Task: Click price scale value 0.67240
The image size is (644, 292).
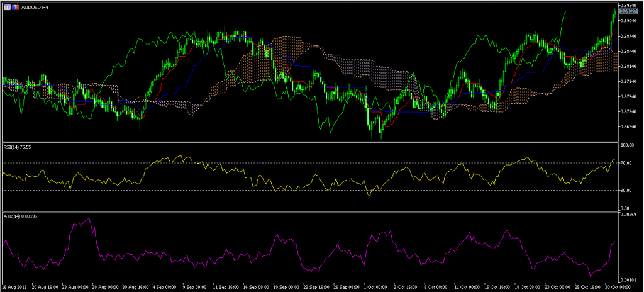Action: click(x=629, y=111)
